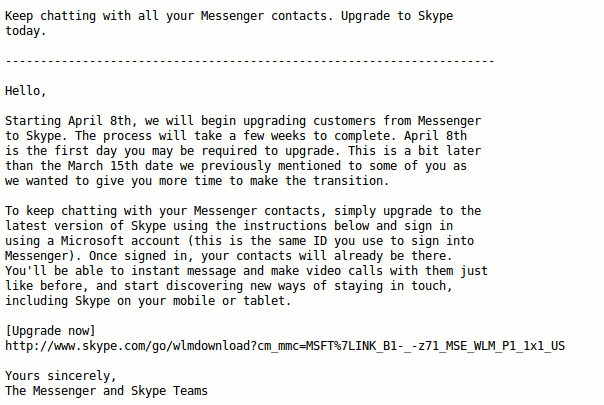Click the "Hello," greeting line
Viewport: 604px width, 405px height.
[26, 91]
